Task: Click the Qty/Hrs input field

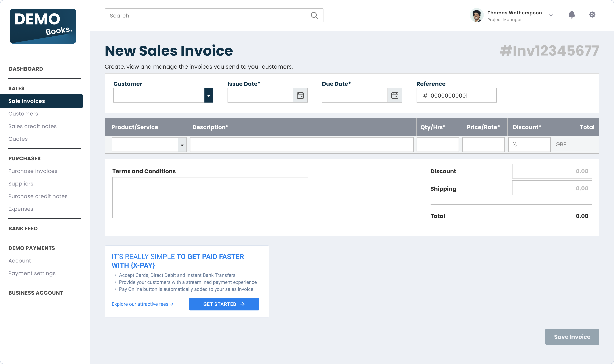Action: (438, 145)
